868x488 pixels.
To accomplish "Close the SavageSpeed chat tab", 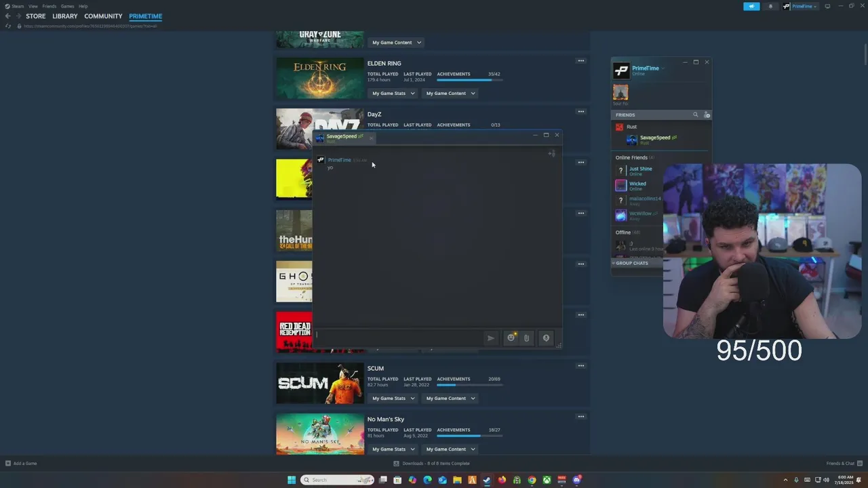I will (371, 138).
